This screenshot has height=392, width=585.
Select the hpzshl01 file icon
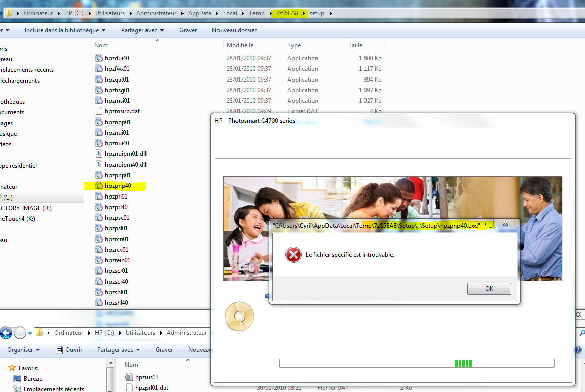[x=99, y=292]
